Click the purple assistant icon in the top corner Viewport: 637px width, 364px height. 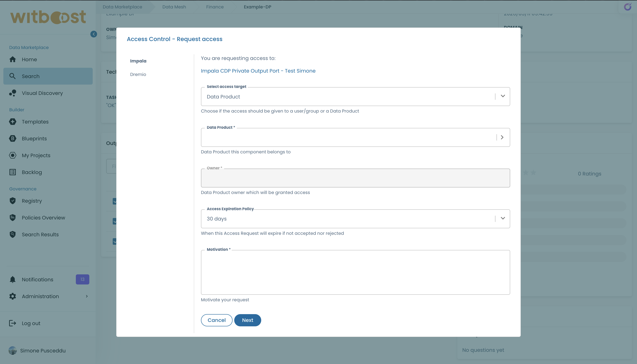[x=628, y=7]
